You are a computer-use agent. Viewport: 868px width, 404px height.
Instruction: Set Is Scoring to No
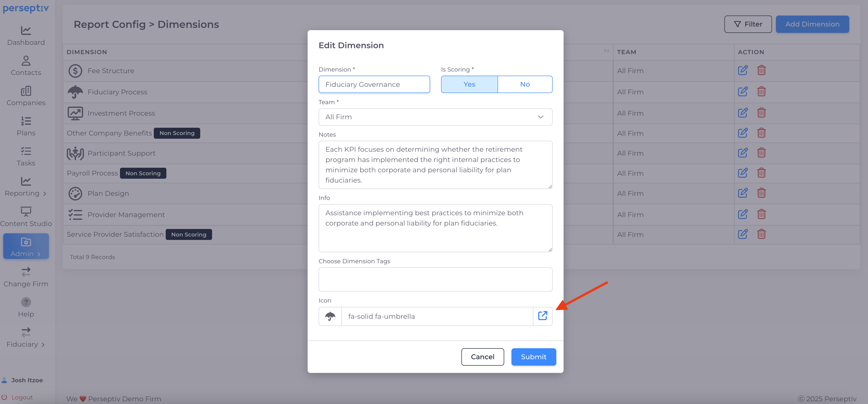point(525,84)
